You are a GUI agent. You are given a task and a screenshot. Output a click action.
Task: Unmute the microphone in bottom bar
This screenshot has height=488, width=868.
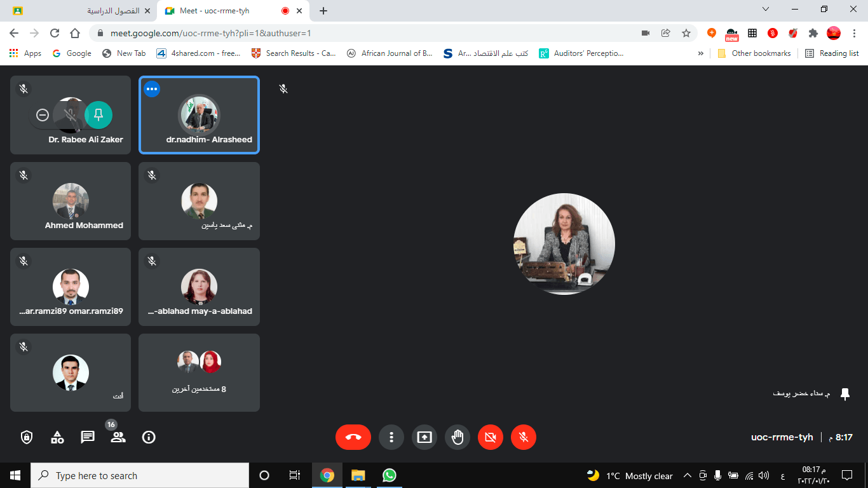tap(524, 437)
